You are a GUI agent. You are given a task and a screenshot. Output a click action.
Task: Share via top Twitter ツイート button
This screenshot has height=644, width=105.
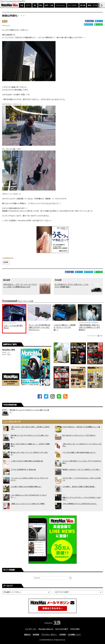[98, 21]
